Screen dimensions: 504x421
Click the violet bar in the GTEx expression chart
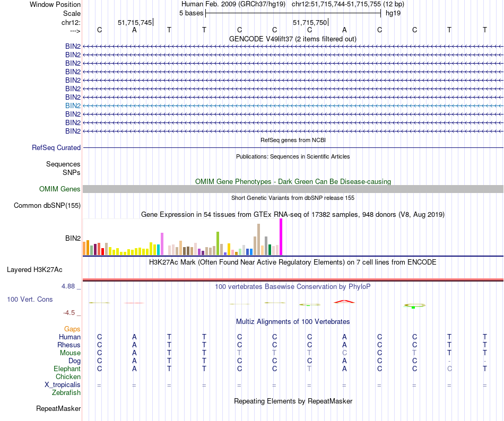coord(162,244)
